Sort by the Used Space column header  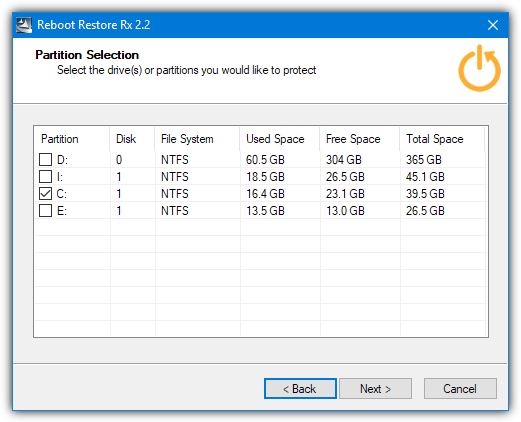[x=280, y=139]
